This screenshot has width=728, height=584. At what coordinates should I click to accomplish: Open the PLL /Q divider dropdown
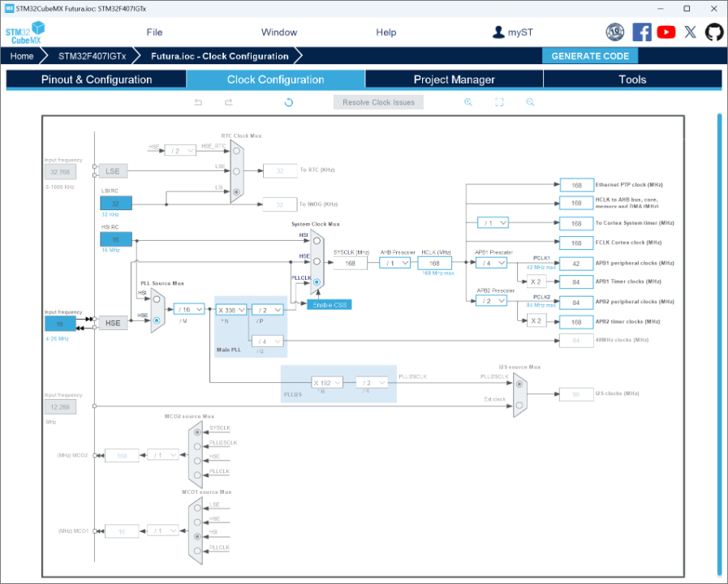[268, 341]
